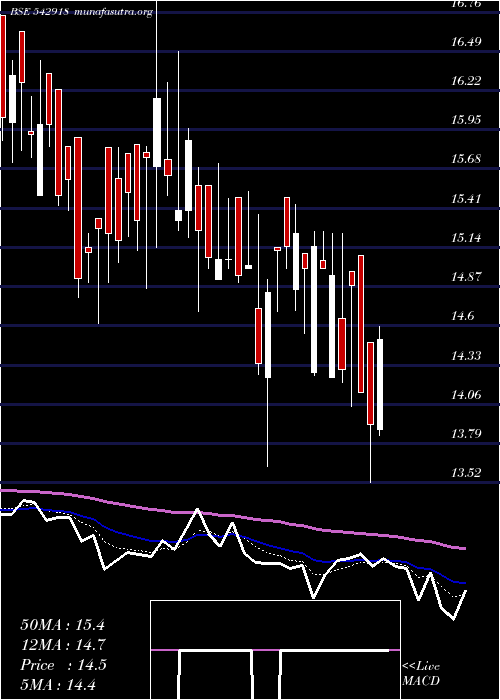This screenshot has height=700, width=500.
Task: Click the BSE 542918 chart title
Action: (39, 12)
